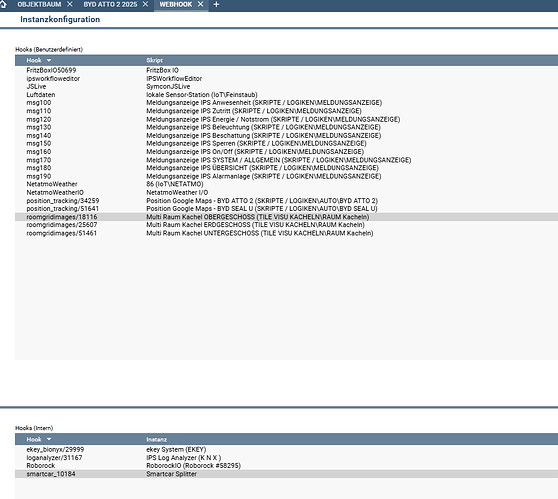Click the IPS Log Analyzer instance
Viewport: 558px width, 499px height.
click(184, 457)
